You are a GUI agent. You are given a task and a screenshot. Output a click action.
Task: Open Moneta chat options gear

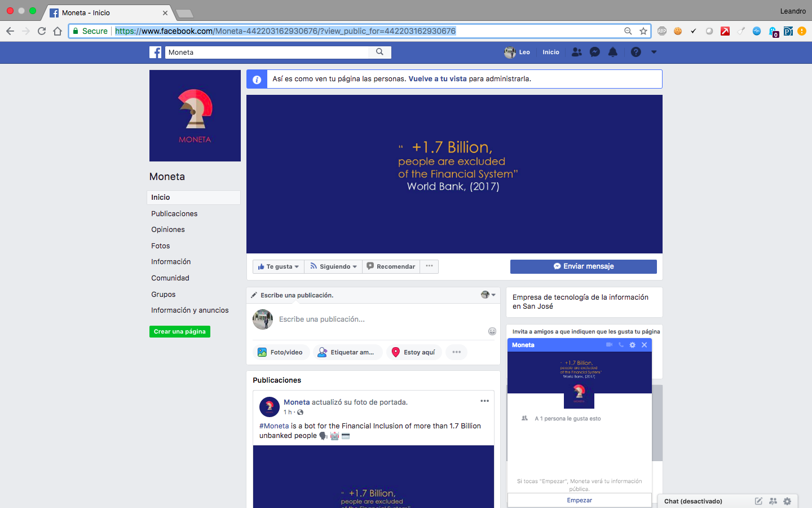pyautogui.click(x=632, y=345)
